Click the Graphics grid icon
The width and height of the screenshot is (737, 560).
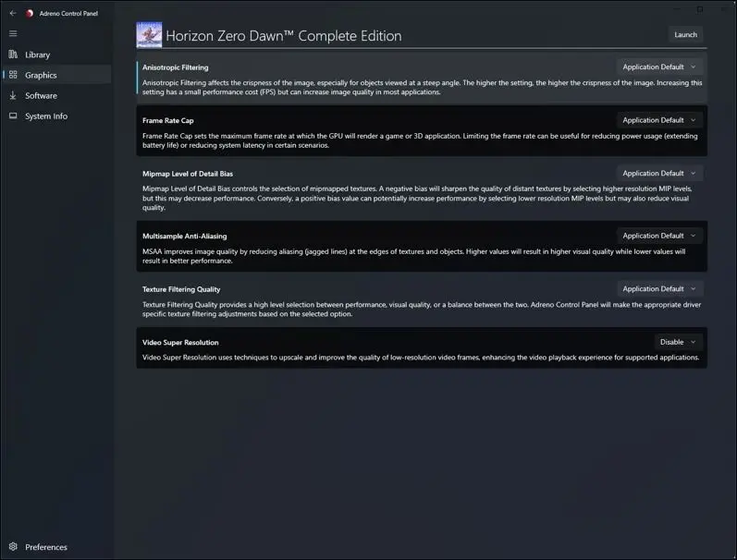coord(13,75)
